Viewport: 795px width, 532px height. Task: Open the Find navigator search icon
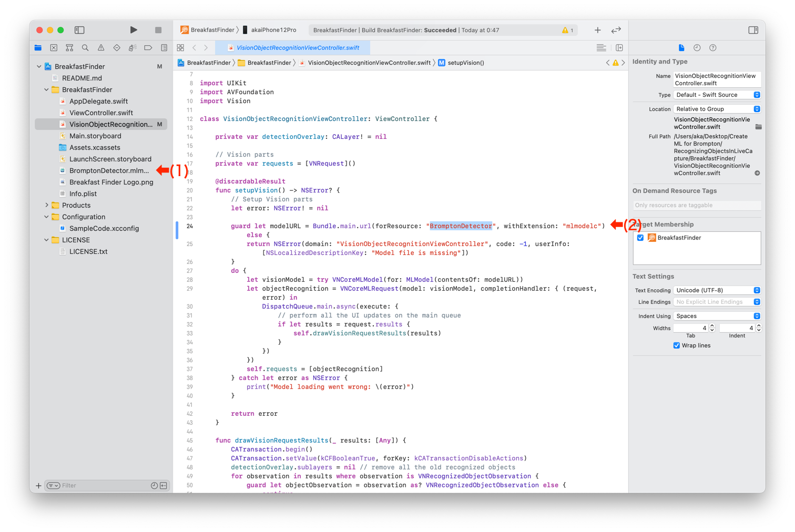click(x=85, y=48)
